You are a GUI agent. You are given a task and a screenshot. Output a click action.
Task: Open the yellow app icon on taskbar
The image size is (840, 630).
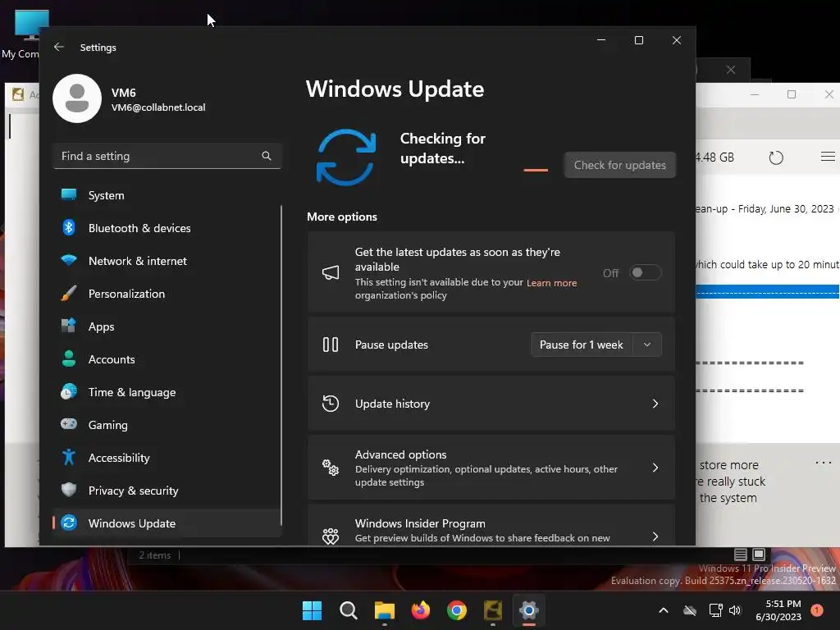[492, 610]
